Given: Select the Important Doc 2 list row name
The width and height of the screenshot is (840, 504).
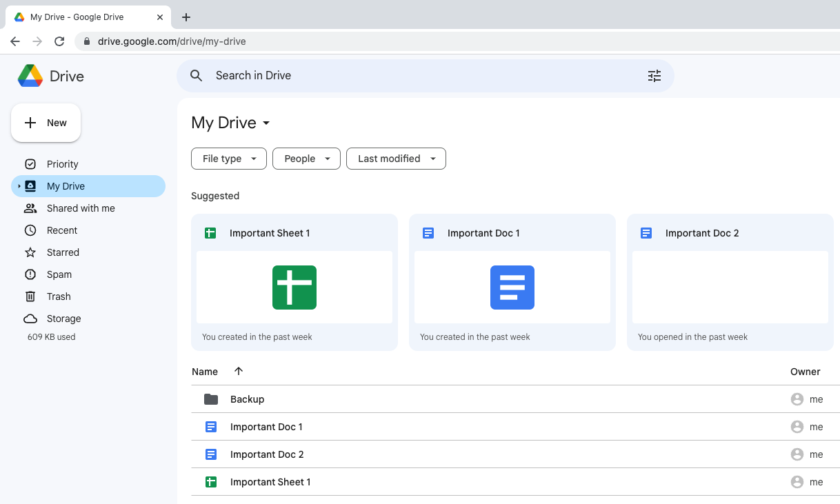Looking at the screenshot, I should point(267,454).
